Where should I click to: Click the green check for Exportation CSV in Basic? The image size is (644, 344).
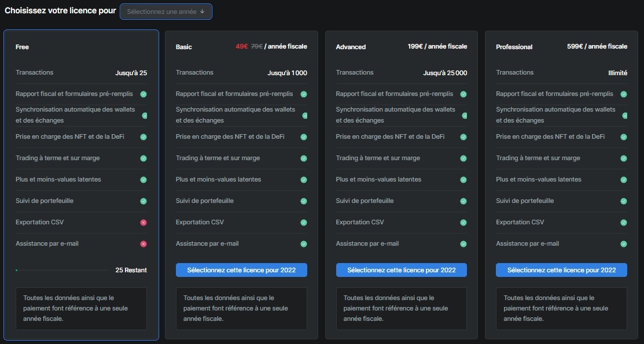304,223
